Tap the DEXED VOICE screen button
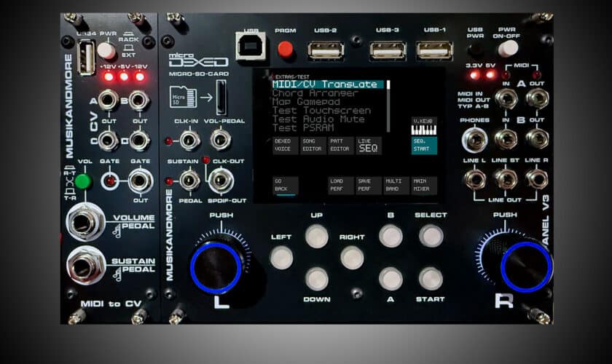The height and width of the screenshot is (364, 612). pyautogui.click(x=285, y=145)
